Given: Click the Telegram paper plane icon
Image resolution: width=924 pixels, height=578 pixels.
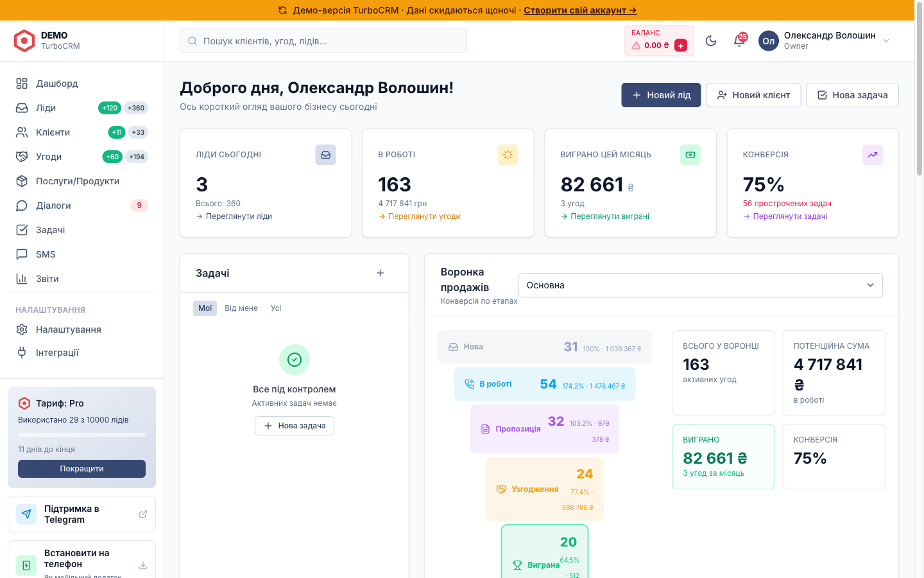Looking at the screenshot, I should click(26, 514).
